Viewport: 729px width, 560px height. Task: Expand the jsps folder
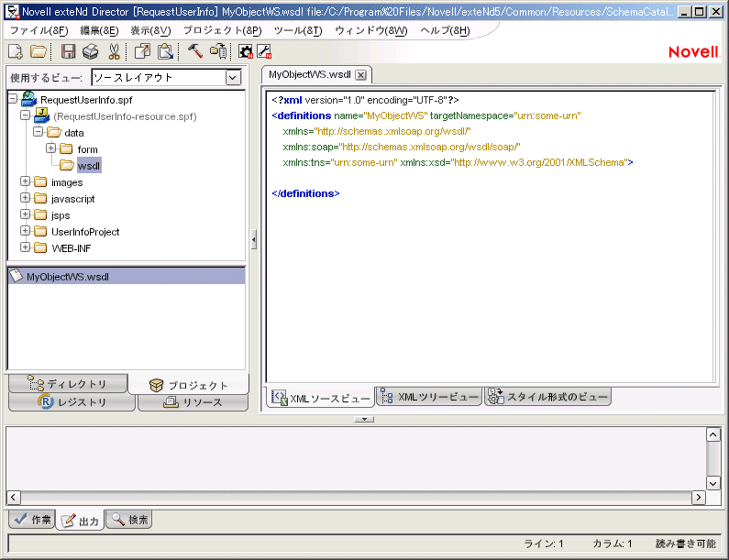tap(26, 214)
